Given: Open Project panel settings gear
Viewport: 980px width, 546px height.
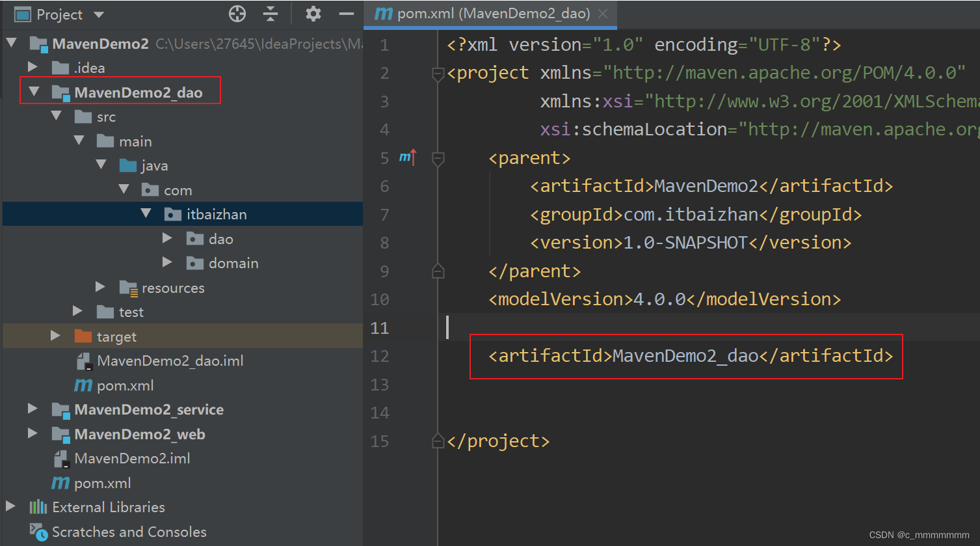Looking at the screenshot, I should pos(313,14).
